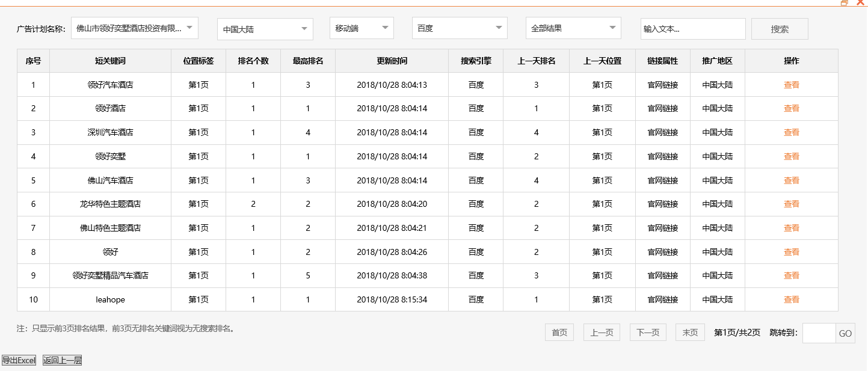The width and height of the screenshot is (868, 371).
Task: Click 上一页 for previous page
Action: pyautogui.click(x=601, y=331)
